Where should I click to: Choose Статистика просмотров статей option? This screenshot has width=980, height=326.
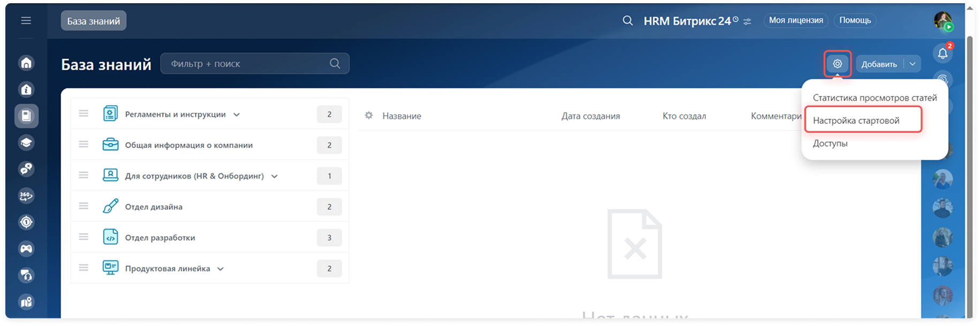click(874, 98)
